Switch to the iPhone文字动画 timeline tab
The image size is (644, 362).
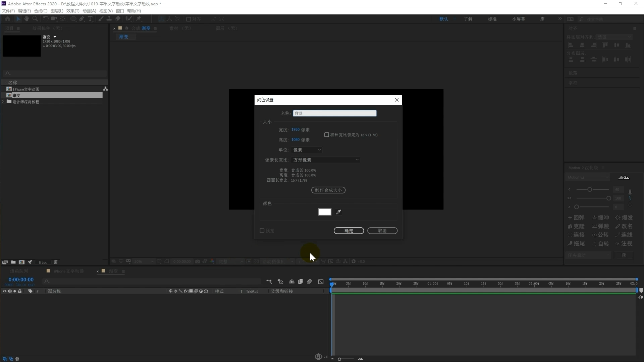pos(68,271)
